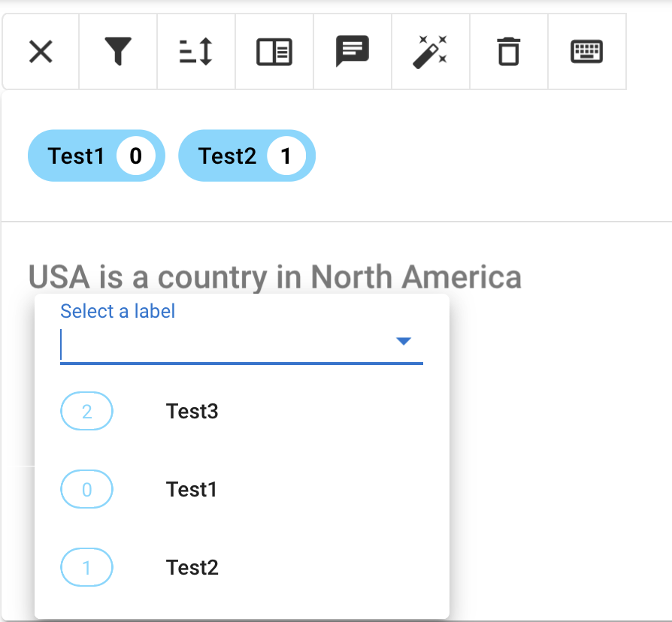This screenshot has width=672, height=622.
Task: Open the reading view icon
Action: 274,51
